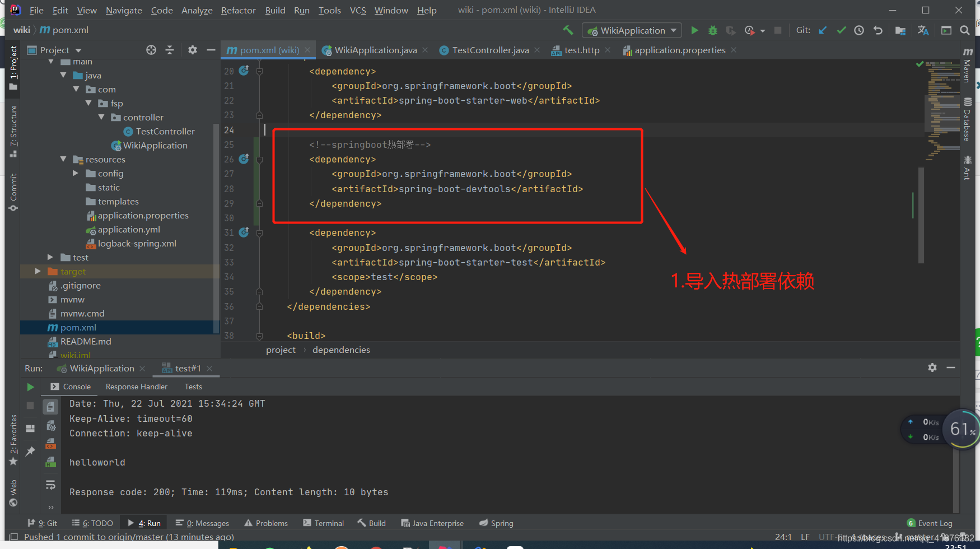The image size is (980, 549).
Task: Close the test.http editor tab
Action: [x=608, y=50]
